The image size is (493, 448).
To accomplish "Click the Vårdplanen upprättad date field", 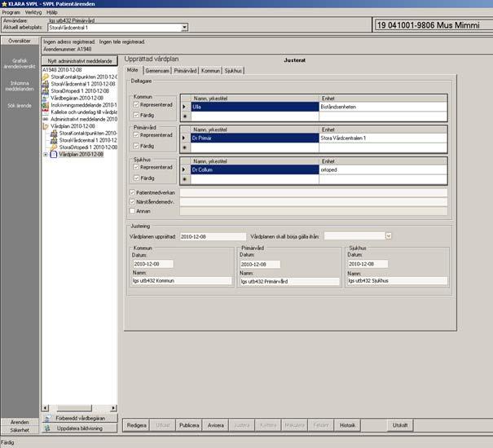I will click(x=213, y=236).
